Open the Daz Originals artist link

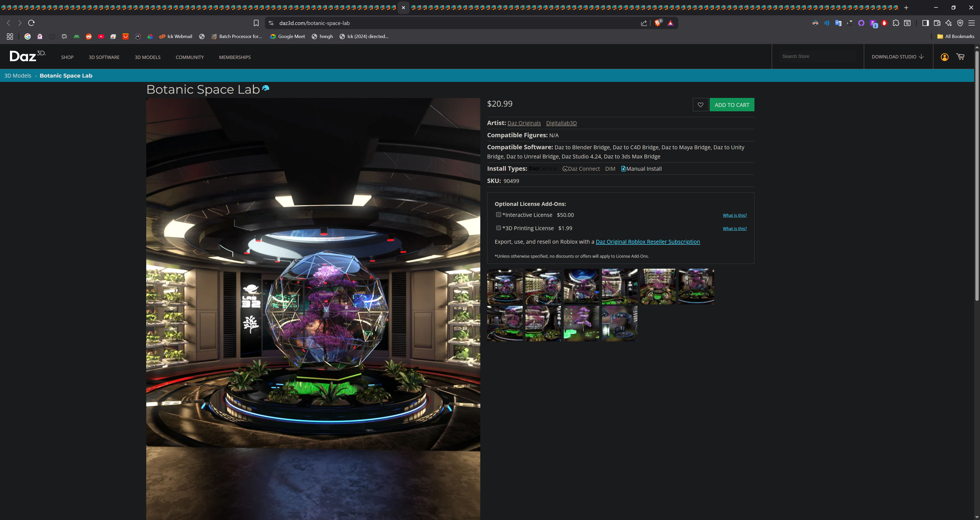pos(524,123)
